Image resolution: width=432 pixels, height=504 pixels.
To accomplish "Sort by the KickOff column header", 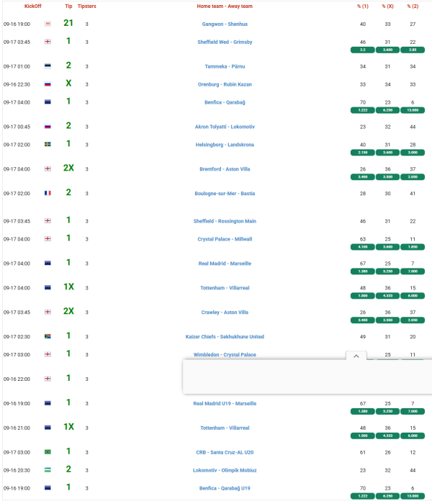I will pos(33,6).
